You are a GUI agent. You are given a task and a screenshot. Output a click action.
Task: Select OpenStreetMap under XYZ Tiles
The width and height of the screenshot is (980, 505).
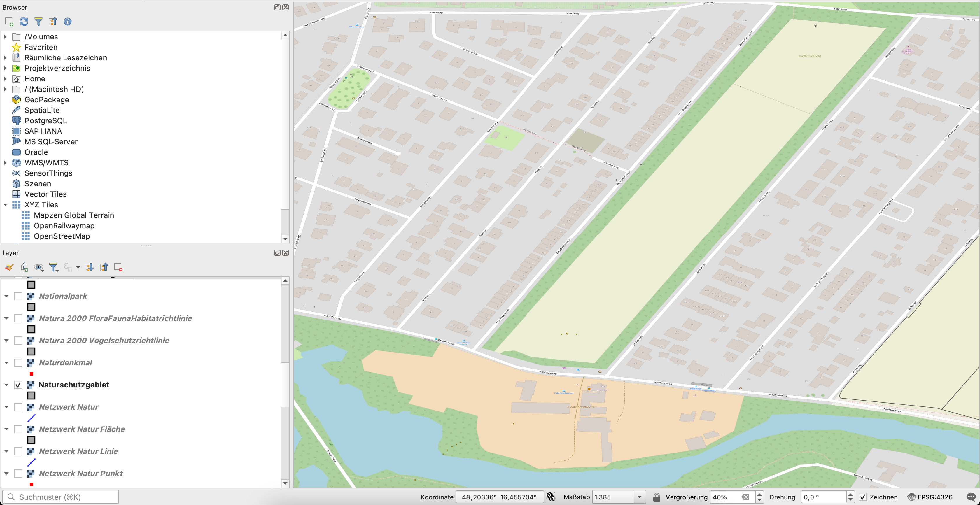62,236
